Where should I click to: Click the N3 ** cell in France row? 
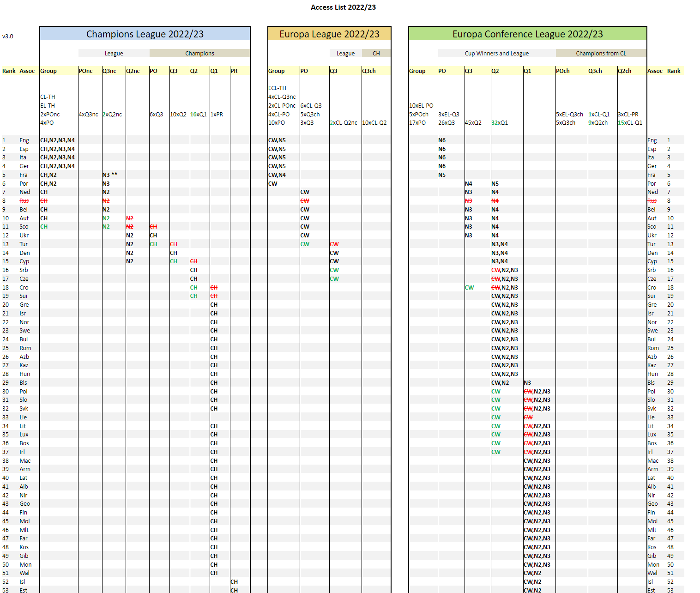(110, 175)
